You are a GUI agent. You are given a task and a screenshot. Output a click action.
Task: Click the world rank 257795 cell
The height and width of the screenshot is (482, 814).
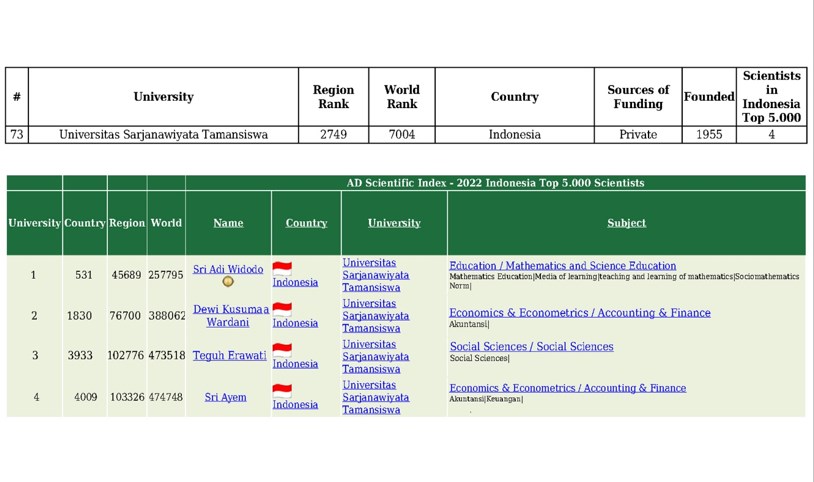(x=166, y=275)
